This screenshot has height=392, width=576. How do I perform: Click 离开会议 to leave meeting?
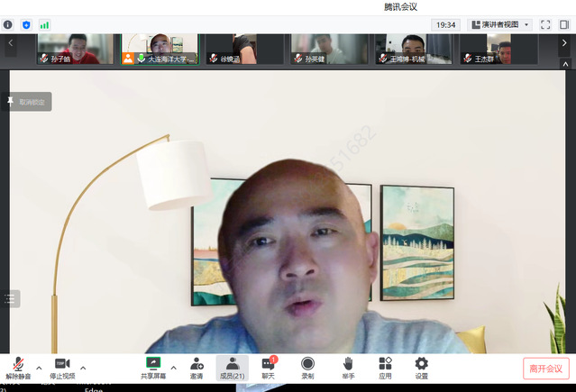click(x=545, y=369)
